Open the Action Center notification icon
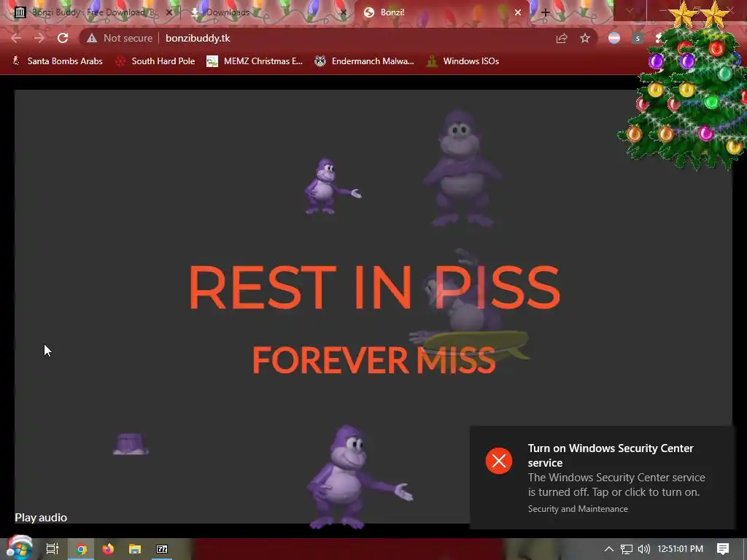Image resolution: width=747 pixels, height=560 pixels. tap(723, 549)
